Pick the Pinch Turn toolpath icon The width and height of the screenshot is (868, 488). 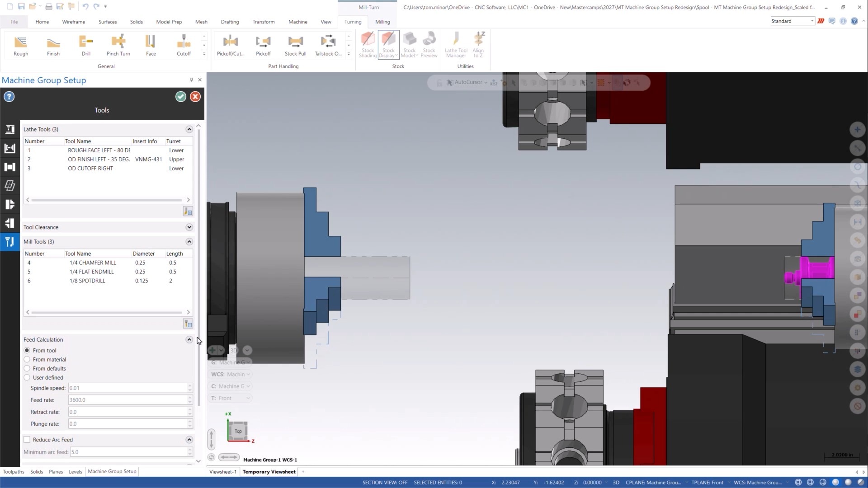[x=118, y=46]
